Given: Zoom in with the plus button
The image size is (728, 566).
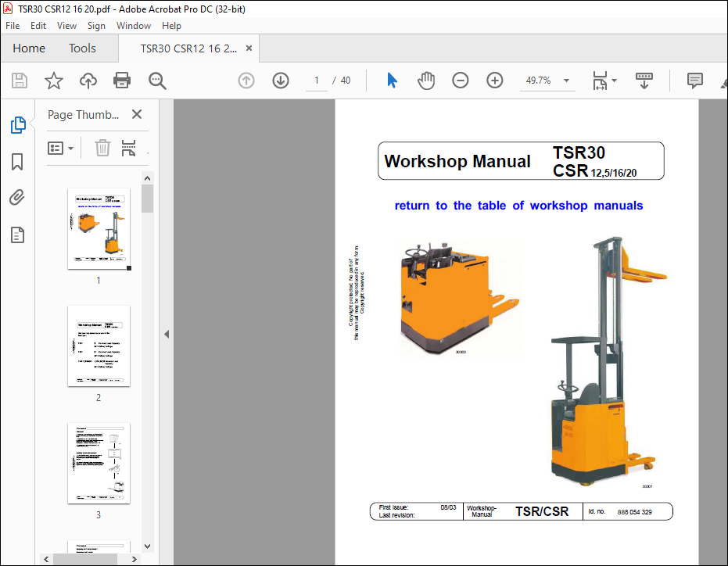Looking at the screenshot, I should click(x=494, y=81).
